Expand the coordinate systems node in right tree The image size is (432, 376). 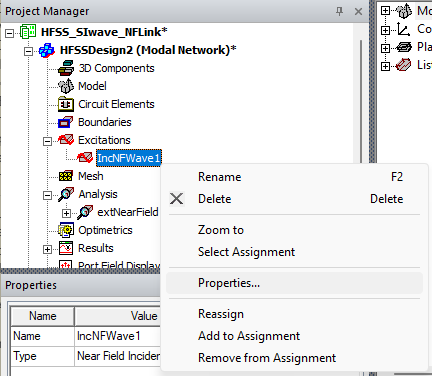tap(385, 30)
